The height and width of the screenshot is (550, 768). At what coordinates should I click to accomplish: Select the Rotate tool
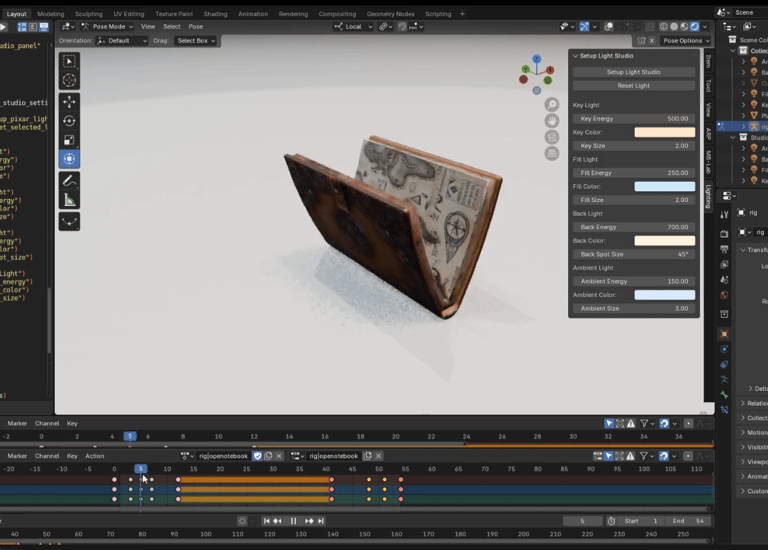click(x=69, y=121)
